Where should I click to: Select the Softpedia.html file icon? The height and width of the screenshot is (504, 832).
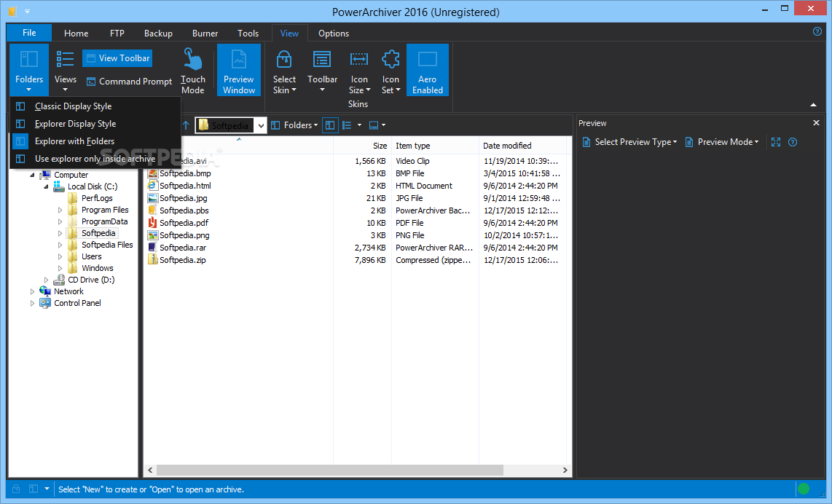click(x=153, y=186)
